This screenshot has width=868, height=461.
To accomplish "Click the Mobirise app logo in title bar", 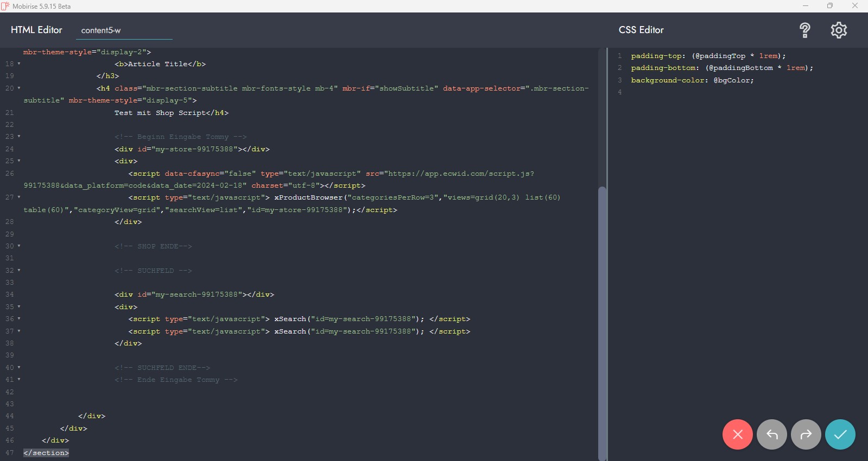I will [x=5, y=6].
